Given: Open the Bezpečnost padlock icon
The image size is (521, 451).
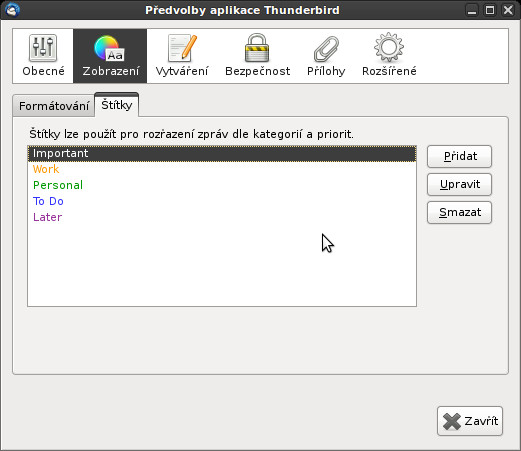Looking at the screenshot, I should (x=257, y=48).
